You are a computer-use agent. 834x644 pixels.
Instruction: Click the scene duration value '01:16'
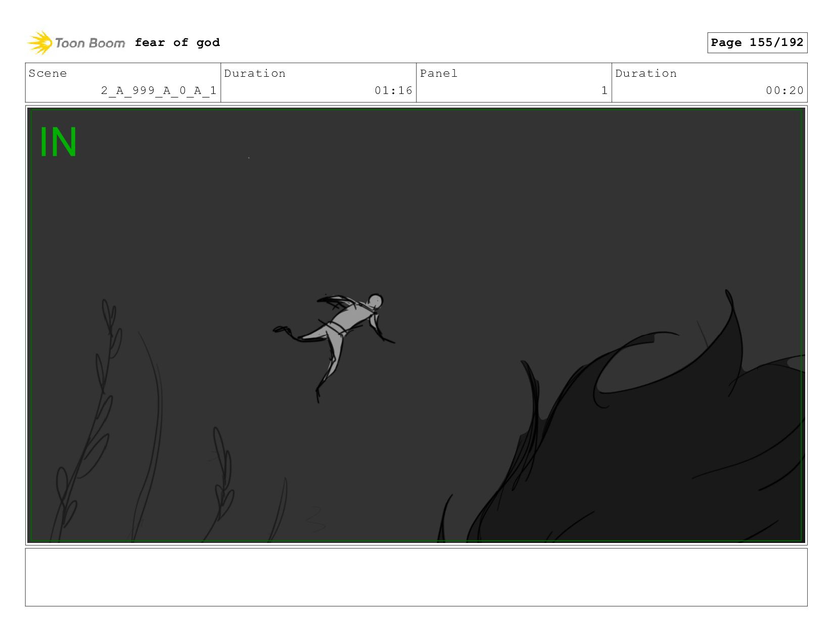pos(393,90)
